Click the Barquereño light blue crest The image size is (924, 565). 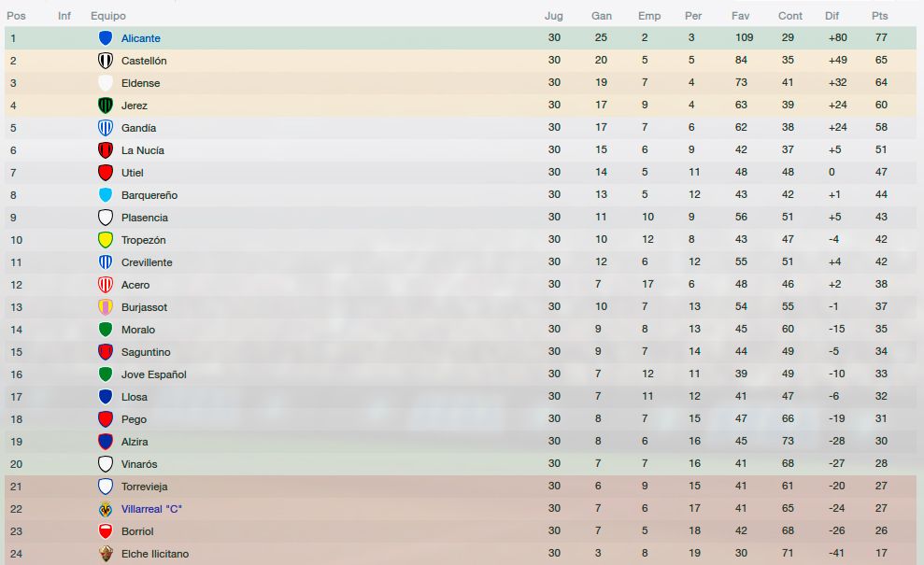106,195
